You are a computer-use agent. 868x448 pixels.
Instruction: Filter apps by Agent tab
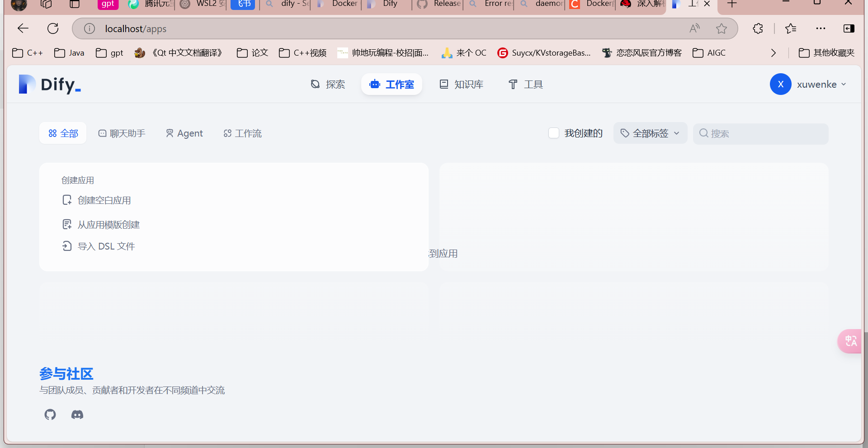[184, 133]
